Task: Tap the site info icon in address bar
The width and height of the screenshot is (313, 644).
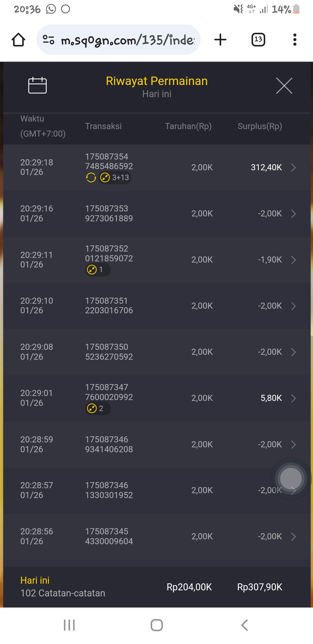Action: coord(48,40)
